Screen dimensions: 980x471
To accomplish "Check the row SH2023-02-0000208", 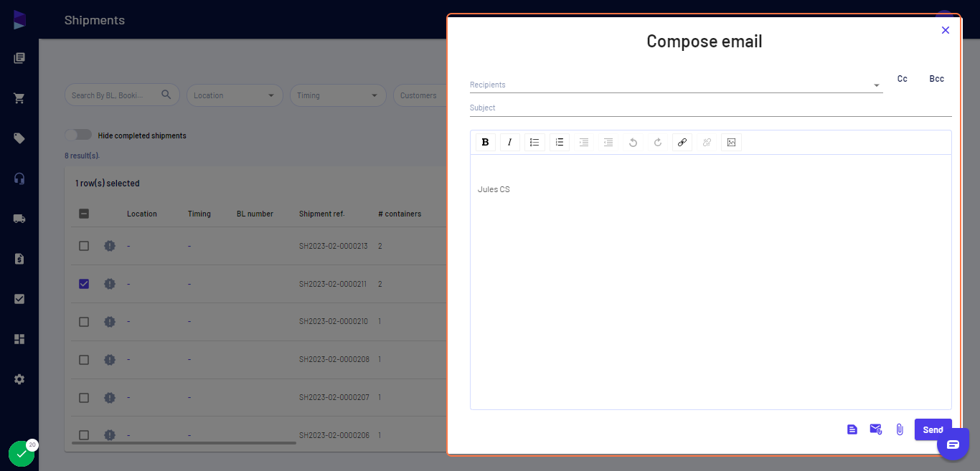I will [x=84, y=360].
